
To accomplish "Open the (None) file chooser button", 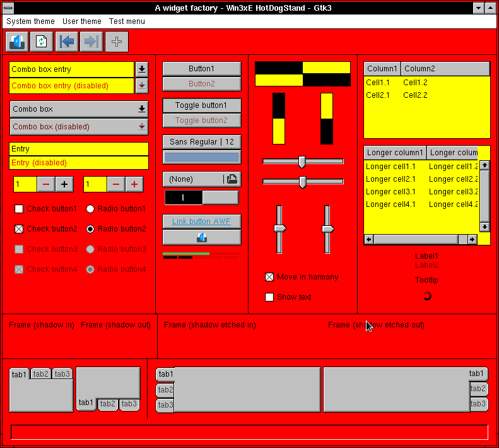I will coord(202,179).
